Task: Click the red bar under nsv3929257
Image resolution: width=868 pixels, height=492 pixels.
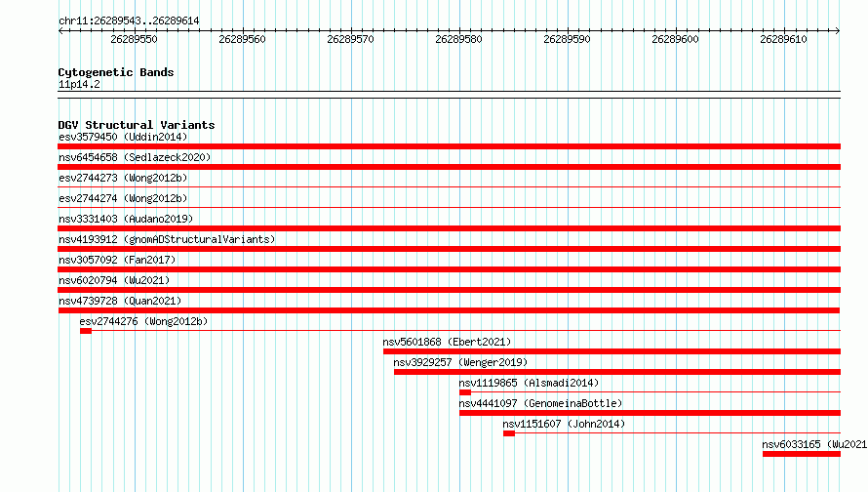Action: 617,372
